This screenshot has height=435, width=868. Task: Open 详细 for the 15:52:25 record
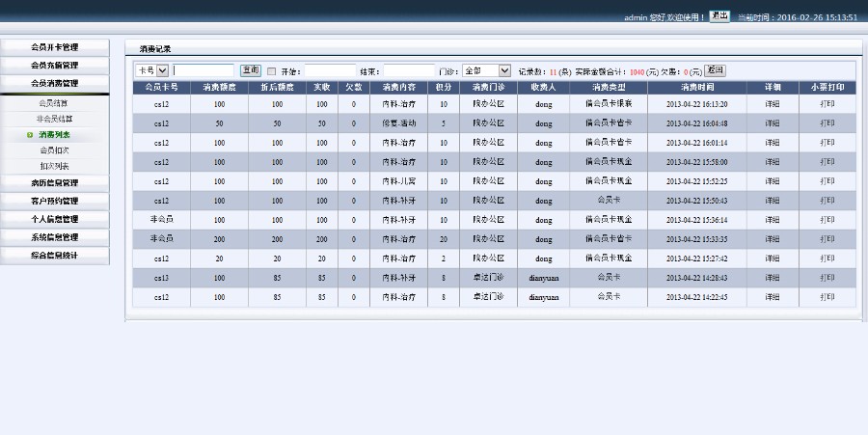click(773, 181)
